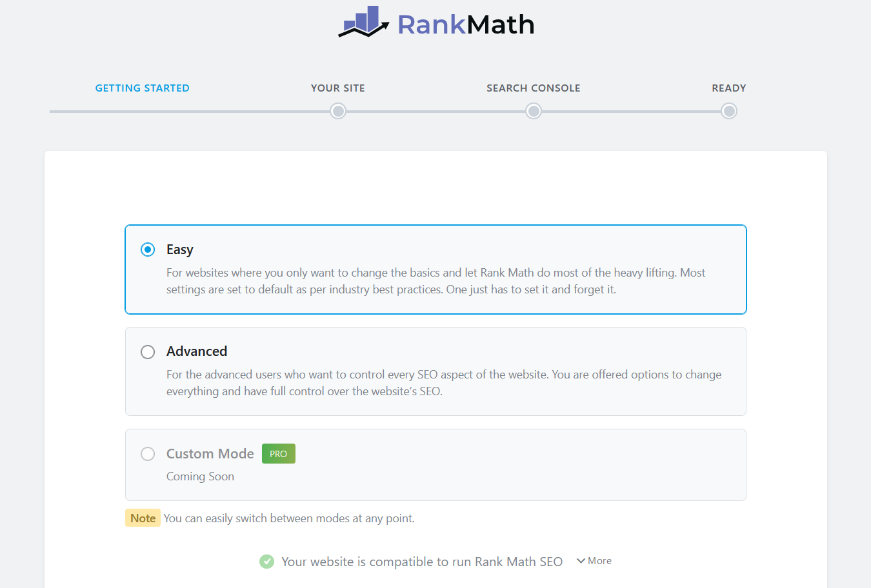Screen dimensions: 871x588
Task: Click the 'Custom Mode' option heading
Action: (210, 454)
